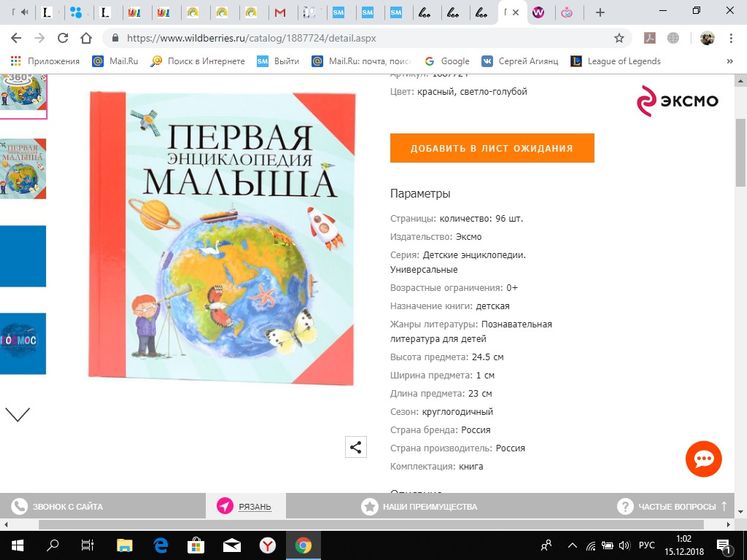Bookmark this page with the star icon

tap(619, 38)
